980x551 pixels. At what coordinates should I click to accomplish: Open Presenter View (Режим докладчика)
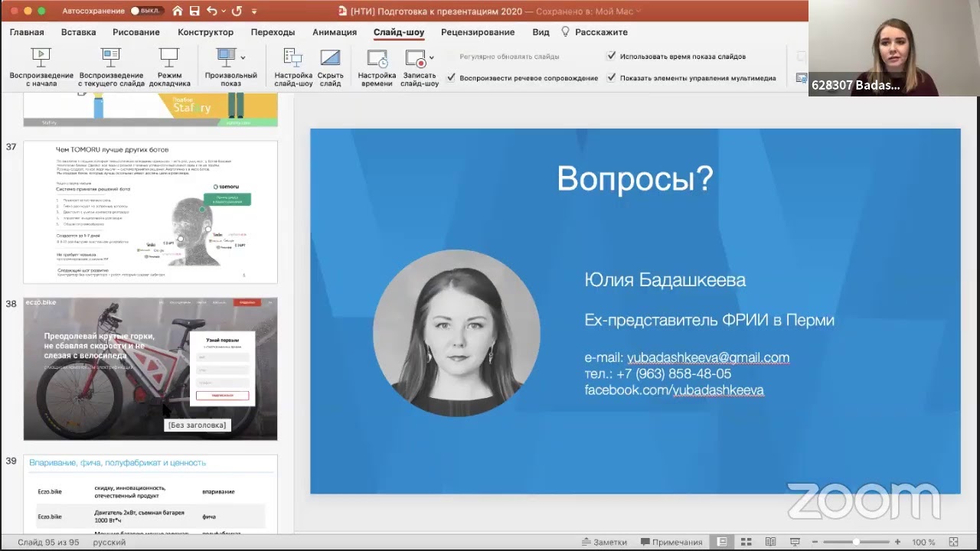pos(169,67)
